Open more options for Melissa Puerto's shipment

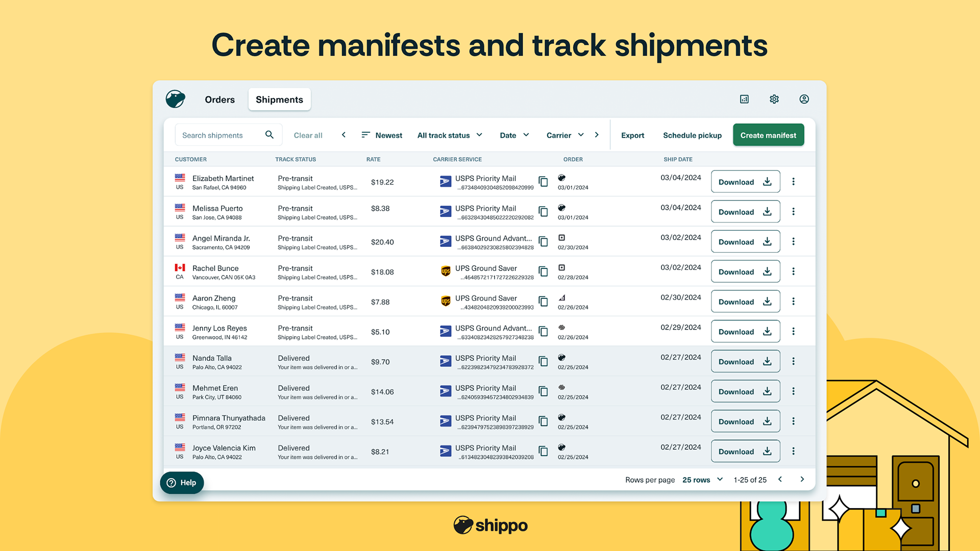pos(793,211)
